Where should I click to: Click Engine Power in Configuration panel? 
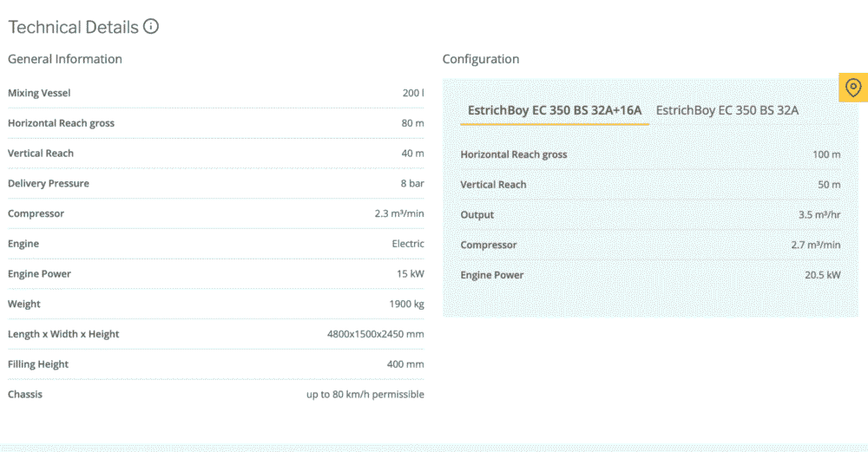coord(492,275)
